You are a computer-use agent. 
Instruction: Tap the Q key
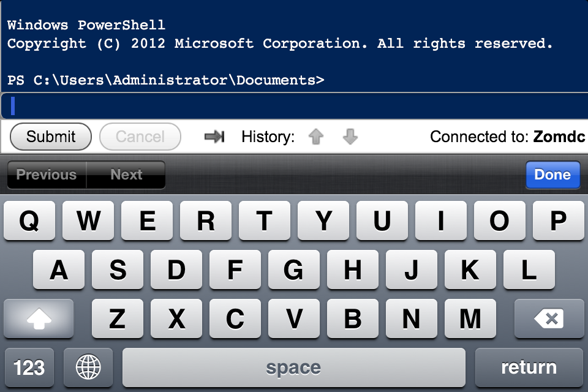29,221
